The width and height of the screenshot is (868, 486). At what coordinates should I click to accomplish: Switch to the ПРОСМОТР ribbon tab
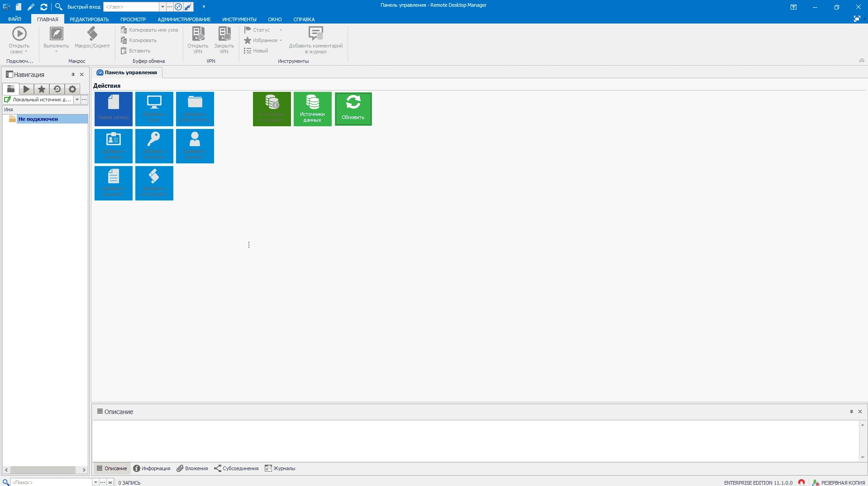[x=133, y=19]
